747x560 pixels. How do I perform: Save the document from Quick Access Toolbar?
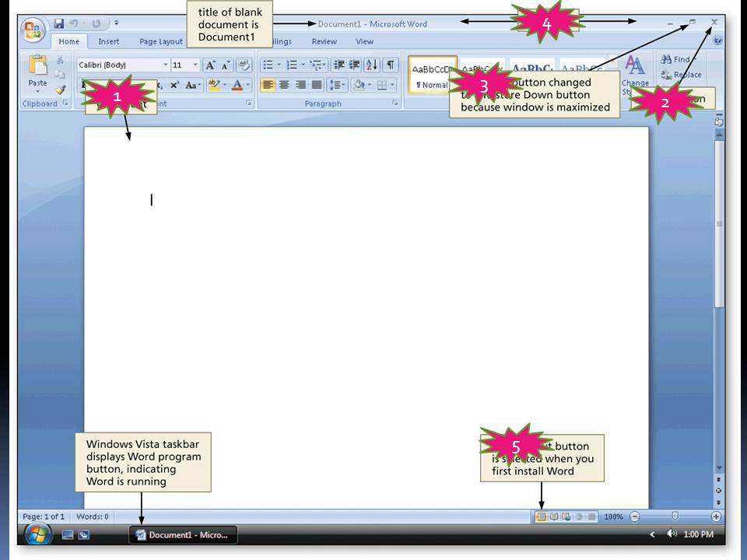coord(58,23)
